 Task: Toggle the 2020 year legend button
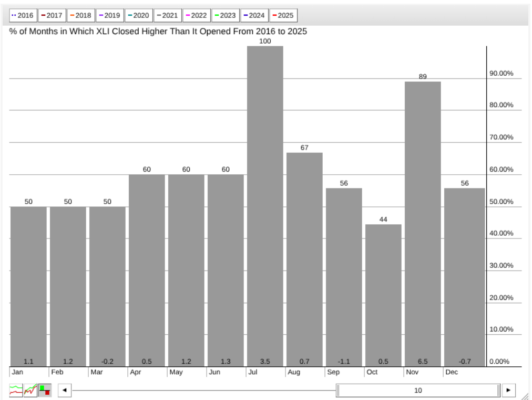tap(139, 15)
